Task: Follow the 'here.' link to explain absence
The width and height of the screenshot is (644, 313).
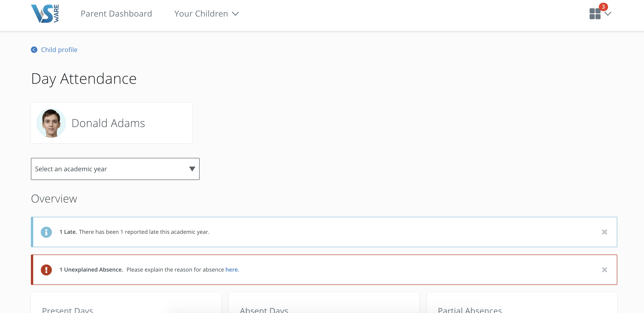Action: point(232,270)
